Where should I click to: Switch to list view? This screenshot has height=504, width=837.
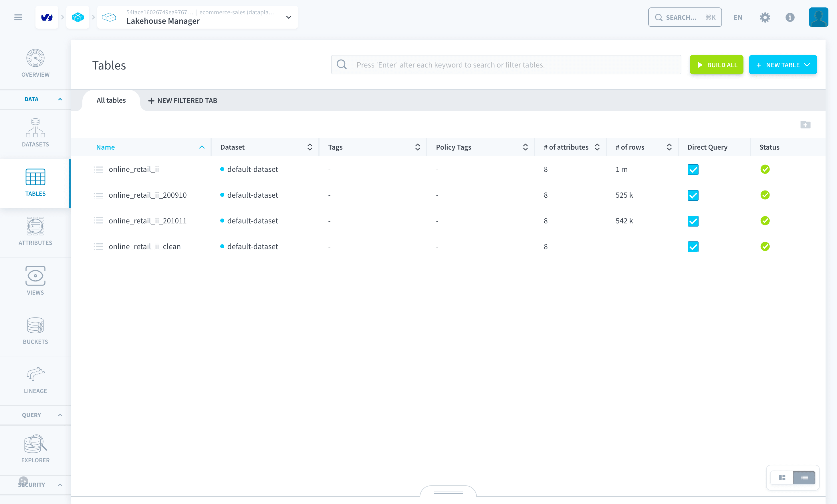[x=804, y=477]
